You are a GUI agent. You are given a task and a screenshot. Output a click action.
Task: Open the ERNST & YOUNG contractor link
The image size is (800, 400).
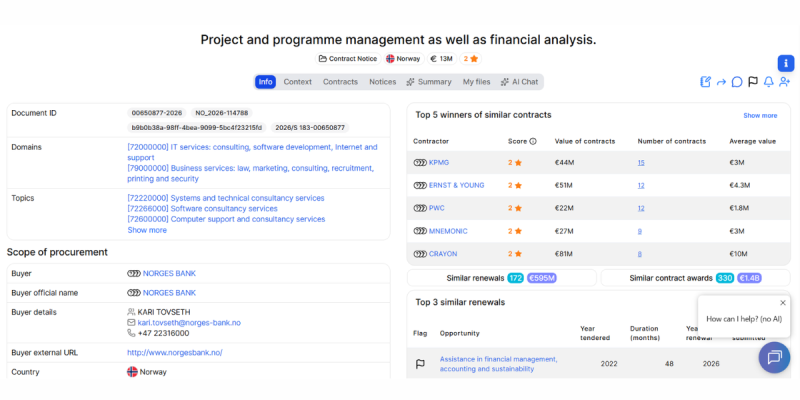pos(457,185)
